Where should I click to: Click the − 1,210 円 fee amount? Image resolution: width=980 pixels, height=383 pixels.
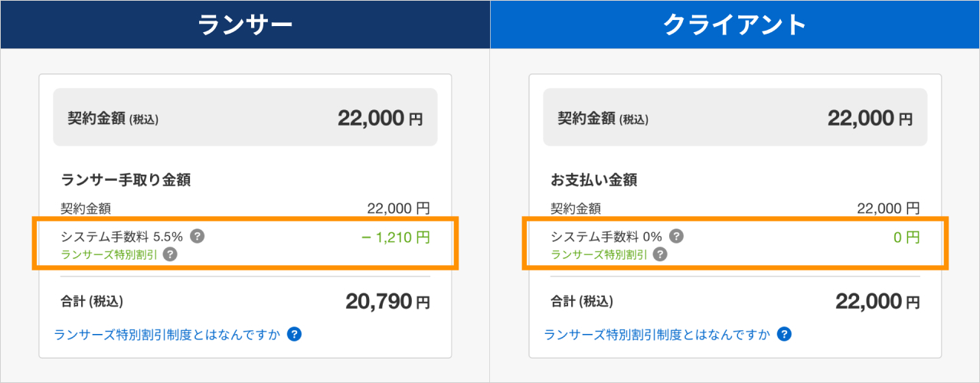tap(395, 237)
